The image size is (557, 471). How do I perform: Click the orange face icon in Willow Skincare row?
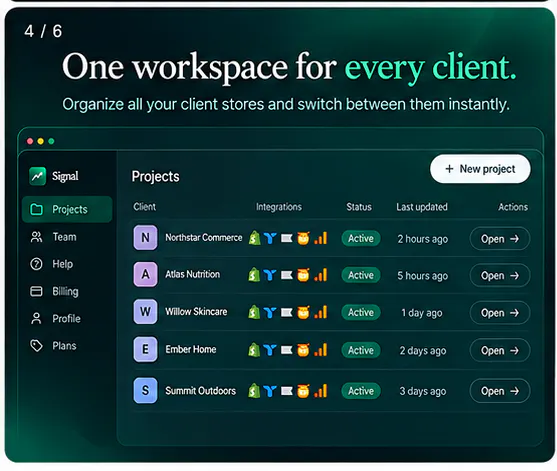pos(303,312)
